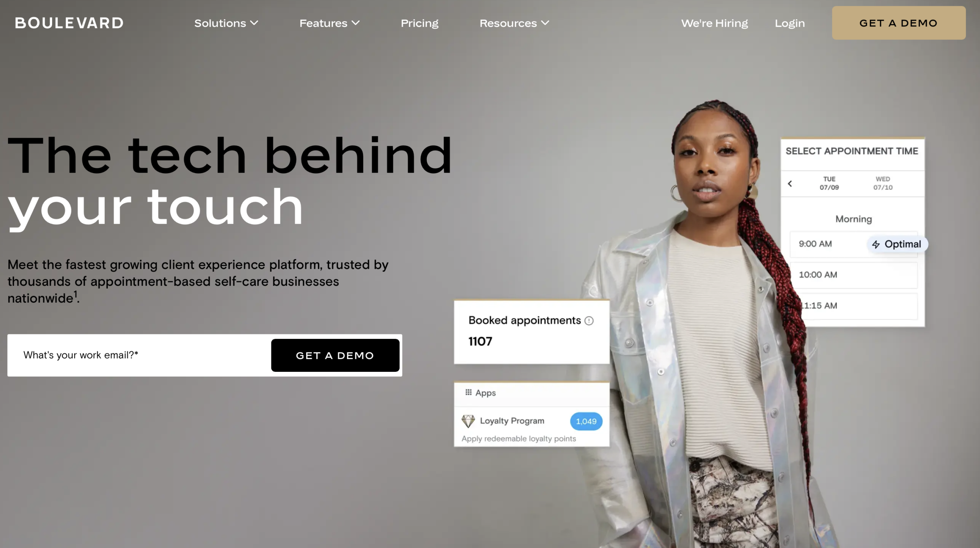Select the 10:00 AM time slot
The width and height of the screenshot is (980, 548).
[x=854, y=275]
